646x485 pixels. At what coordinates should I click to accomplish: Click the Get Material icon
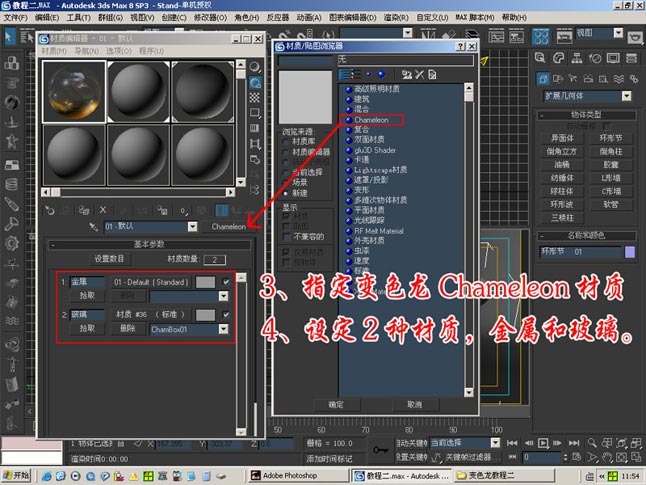pos(50,211)
